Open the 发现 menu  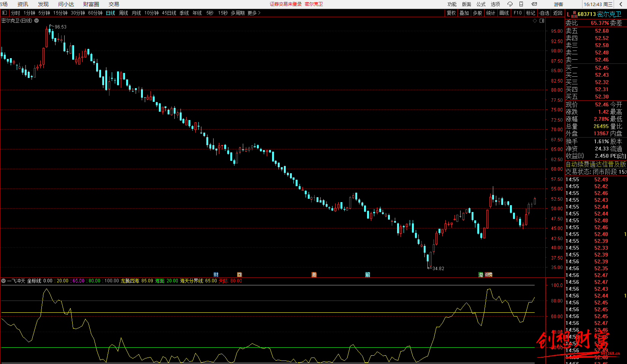43,4
